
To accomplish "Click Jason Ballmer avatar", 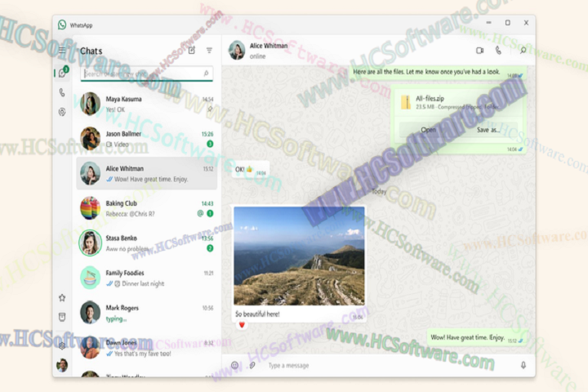I will [90, 138].
